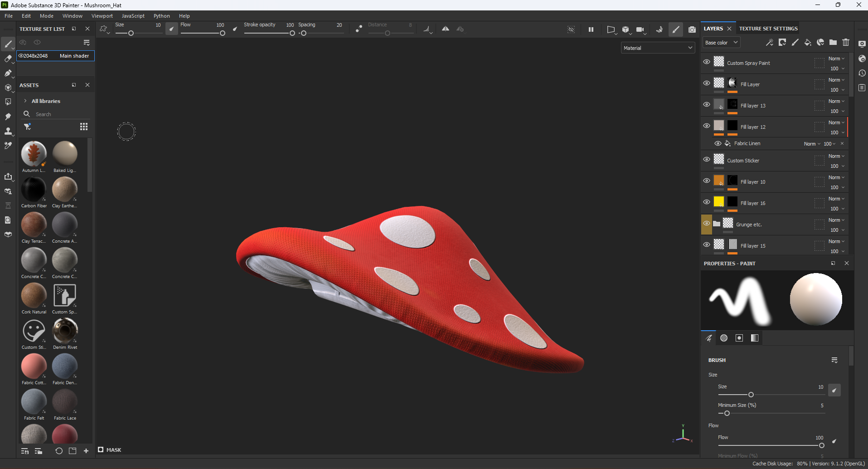This screenshot has height=469, width=868.
Task: Expand the All libraries tree
Action: coord(25,101)
